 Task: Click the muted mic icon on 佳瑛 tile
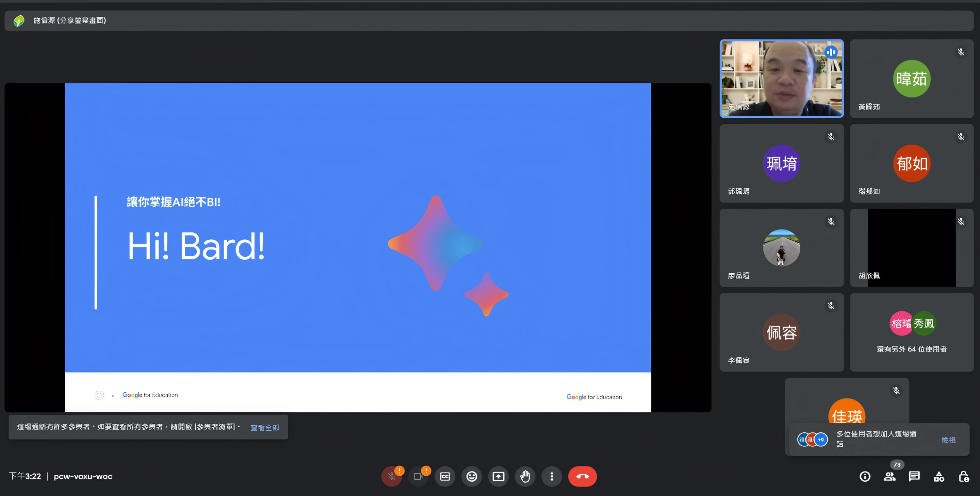tap(896, 391)
